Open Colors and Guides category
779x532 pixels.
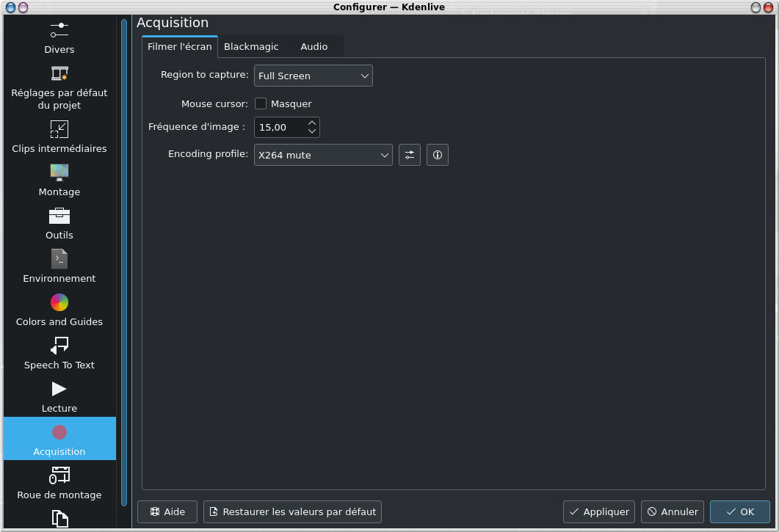[x=59, y=310]
